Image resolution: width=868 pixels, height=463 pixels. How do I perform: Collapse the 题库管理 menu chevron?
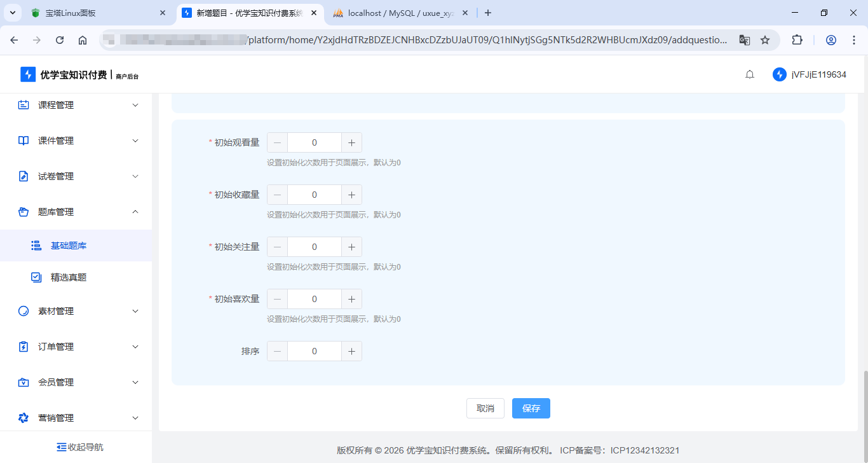[x=135, y=212]
